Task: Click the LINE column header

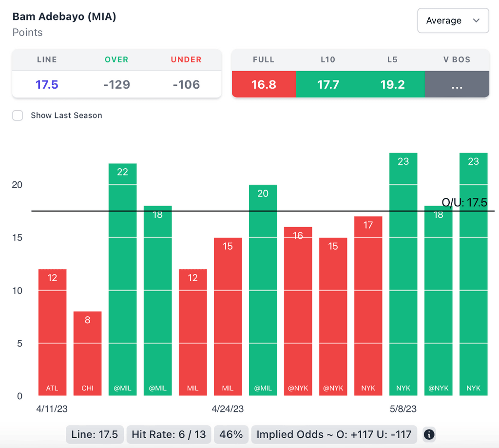Action: [x=47, y=59]
